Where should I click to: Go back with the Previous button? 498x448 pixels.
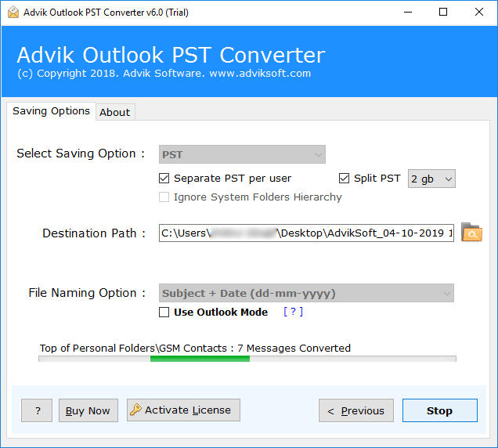point(356,410)
